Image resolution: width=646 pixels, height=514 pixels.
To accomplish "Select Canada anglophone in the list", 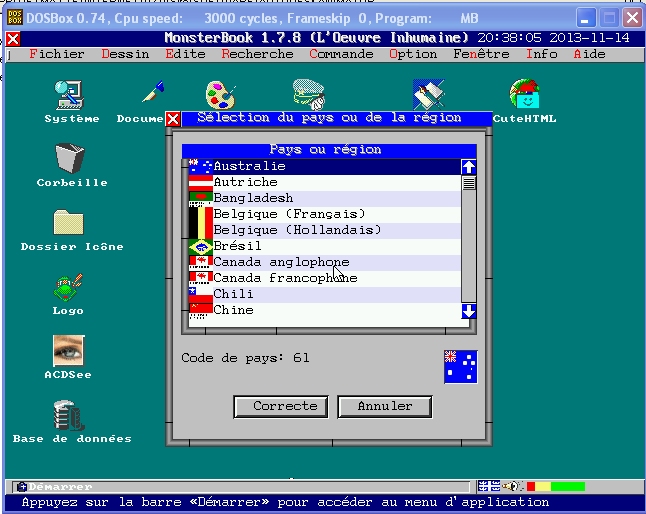I will pyautogui.click(x=325, y=263).
